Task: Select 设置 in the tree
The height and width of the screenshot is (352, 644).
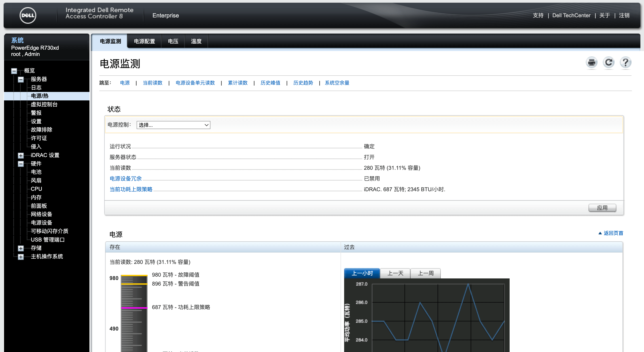Action: click(36, 121)
